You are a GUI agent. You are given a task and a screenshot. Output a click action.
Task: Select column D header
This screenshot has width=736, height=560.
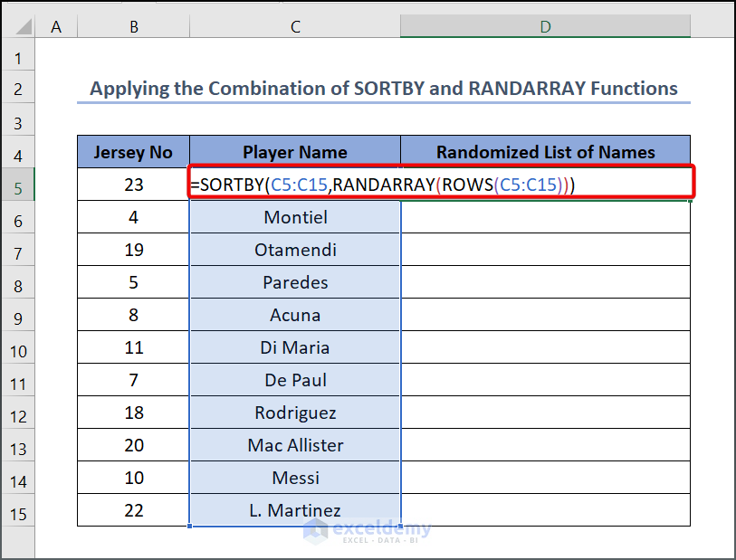click(545, 26)
